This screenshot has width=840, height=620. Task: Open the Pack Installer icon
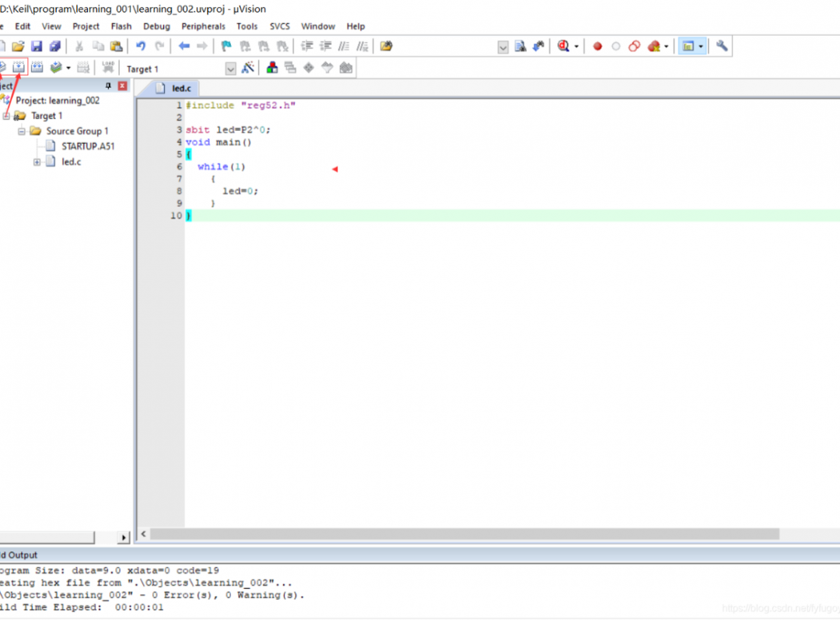coord(346,68)
